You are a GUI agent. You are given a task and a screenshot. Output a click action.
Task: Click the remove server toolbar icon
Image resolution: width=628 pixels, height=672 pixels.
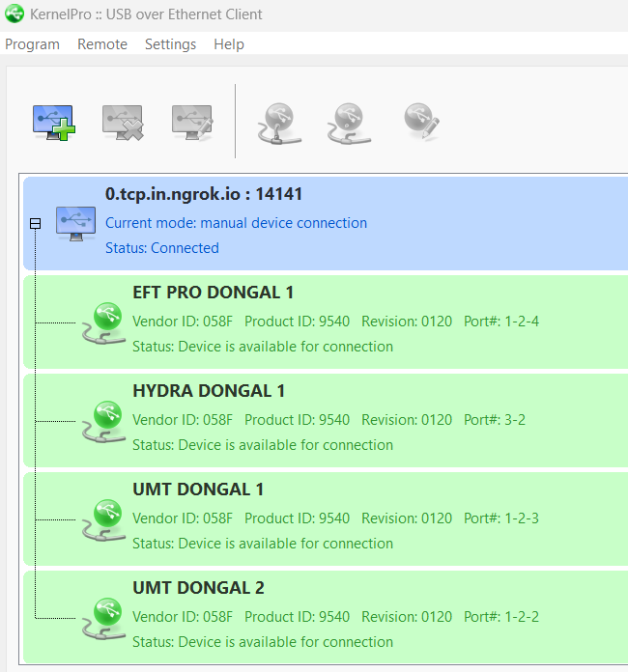[123, 122]
